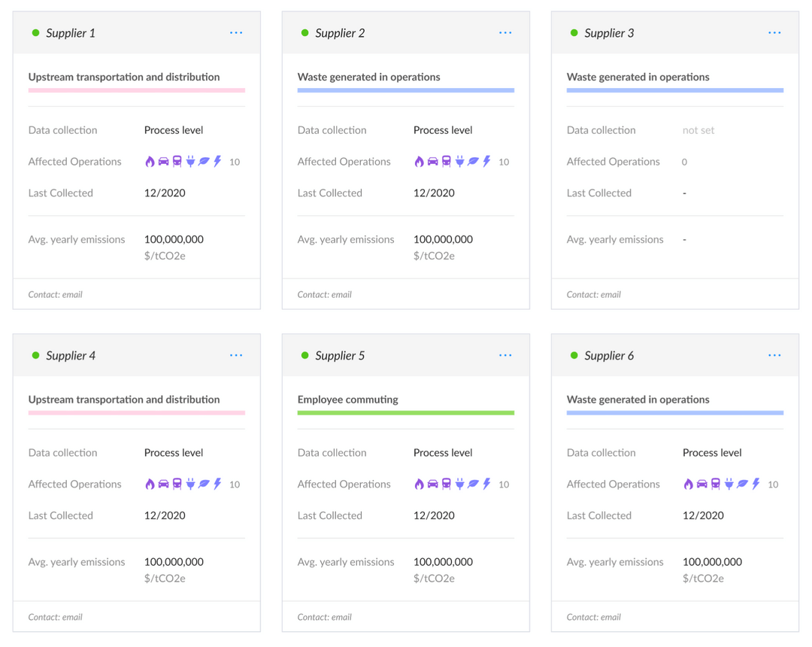This screenshot has width=812, height=647.
Task: Click 'Waste generated in operations' on Supplier 2
Action: point(368,77)
